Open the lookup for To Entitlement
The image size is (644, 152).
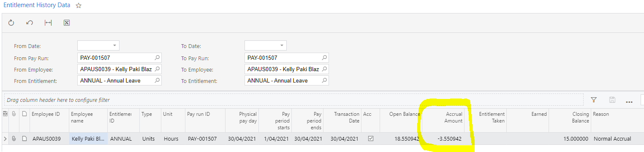(324, 80)
